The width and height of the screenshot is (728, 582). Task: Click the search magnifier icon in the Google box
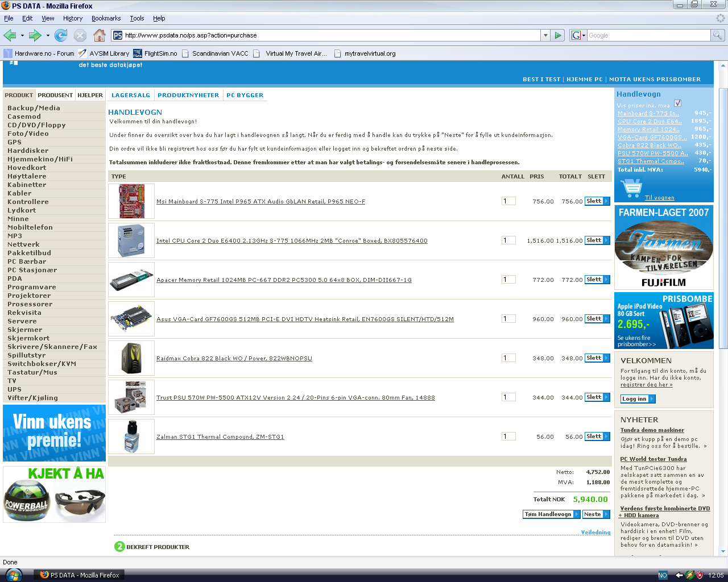click(718, 35)
